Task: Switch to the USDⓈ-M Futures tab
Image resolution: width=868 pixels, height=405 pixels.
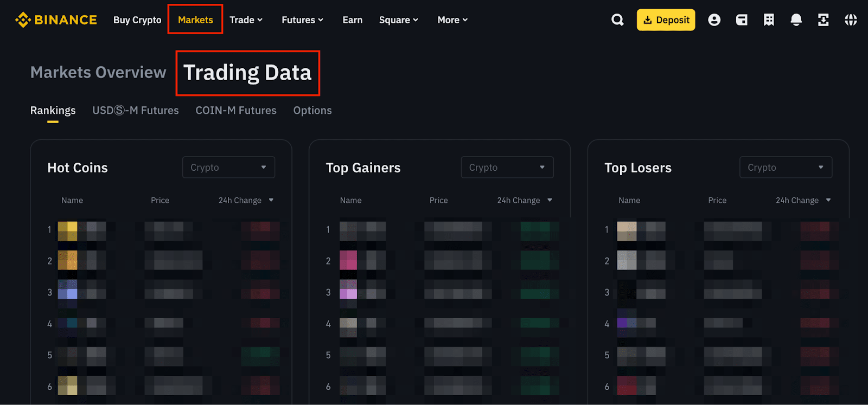Action: [x=136, y=111]
